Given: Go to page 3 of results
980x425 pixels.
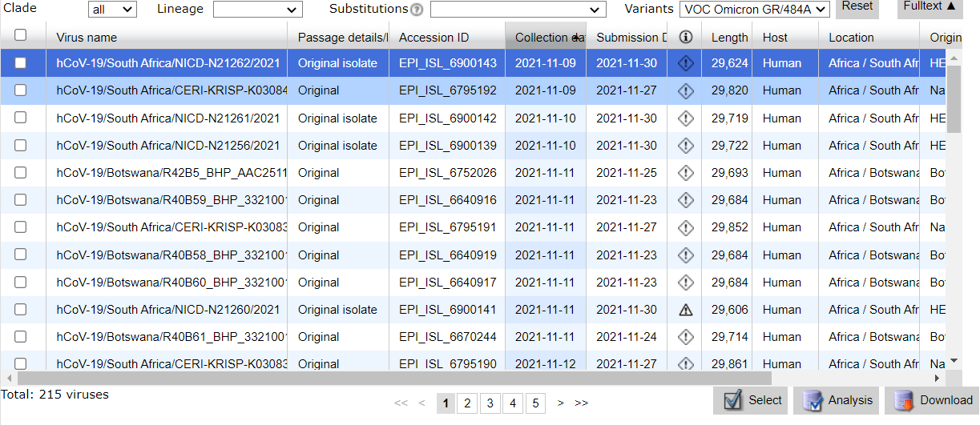Looking at the screenshot, I should [490, 403].
